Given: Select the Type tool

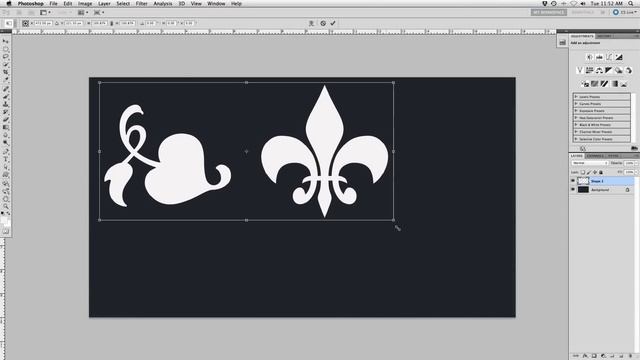Looking at the screenshot, I should coord(6,158).
